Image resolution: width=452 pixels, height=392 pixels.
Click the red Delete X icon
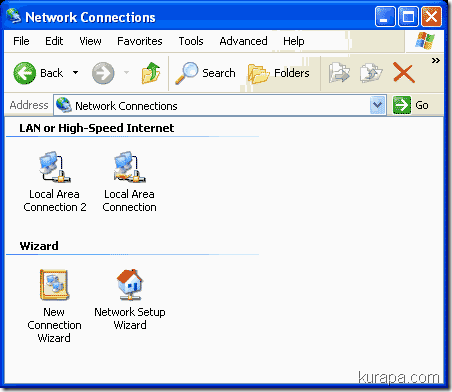coord(404,72)
